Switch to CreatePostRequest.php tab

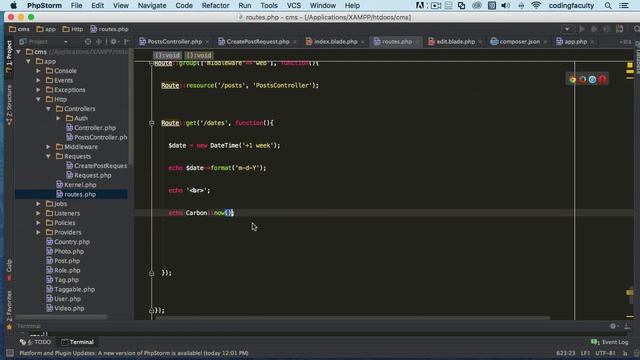(x=258, y=42)
